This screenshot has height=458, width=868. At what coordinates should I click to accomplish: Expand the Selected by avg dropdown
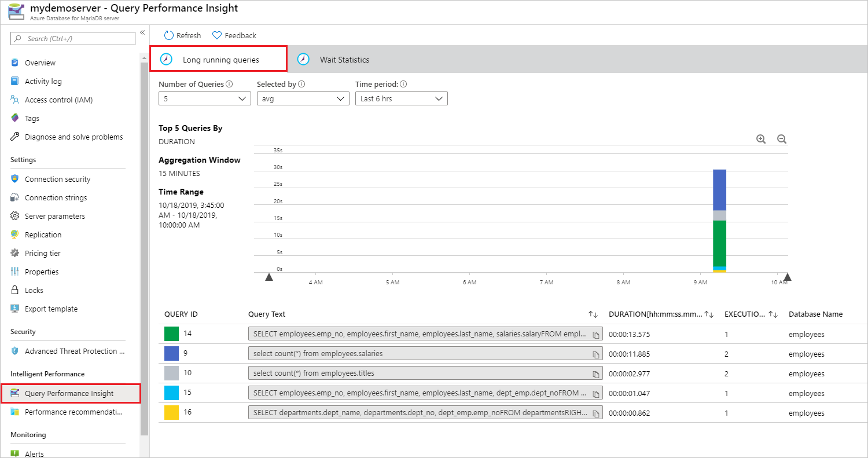pos(303,98)
